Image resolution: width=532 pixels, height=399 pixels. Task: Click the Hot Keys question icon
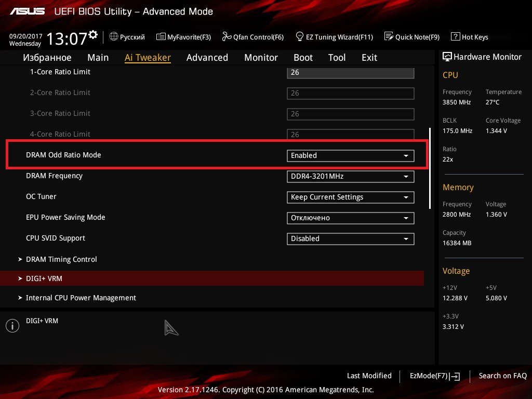click(455, 37)
